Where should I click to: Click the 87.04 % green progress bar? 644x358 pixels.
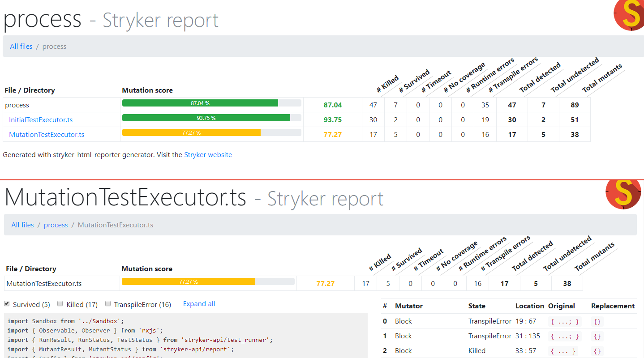tap(200, 103)
